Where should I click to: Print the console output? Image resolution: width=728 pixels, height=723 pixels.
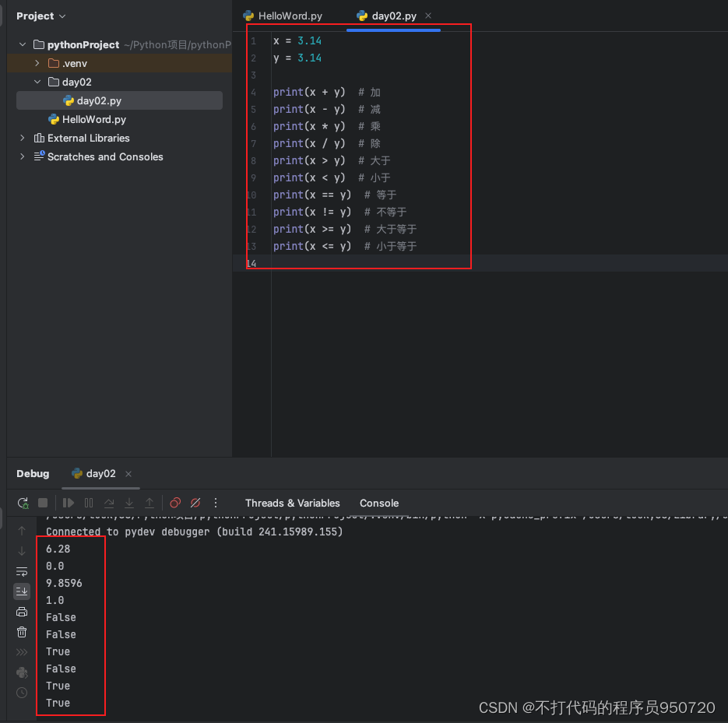pos(22,612)
